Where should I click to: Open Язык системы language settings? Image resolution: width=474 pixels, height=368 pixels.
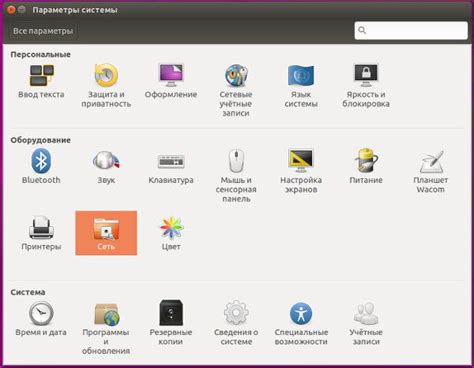[301, 85]
